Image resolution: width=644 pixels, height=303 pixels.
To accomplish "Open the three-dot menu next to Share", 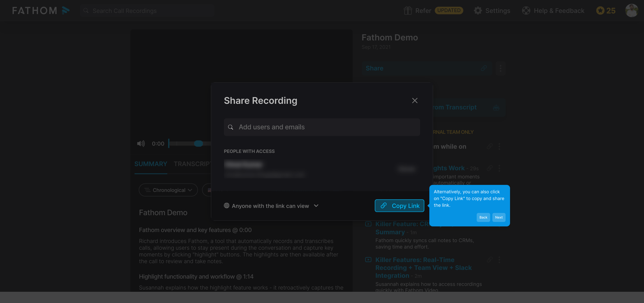I will click(501, 68).
